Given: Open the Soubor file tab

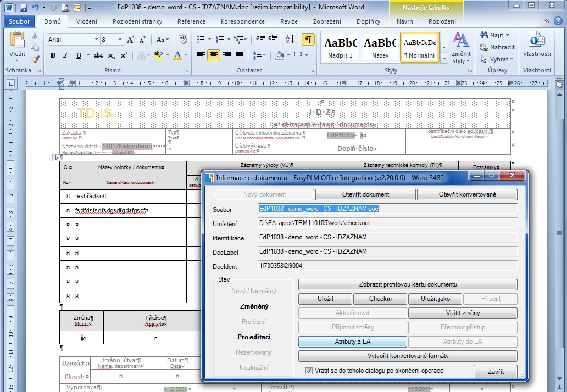Looking at the screenshot, I should click(19, 21).
